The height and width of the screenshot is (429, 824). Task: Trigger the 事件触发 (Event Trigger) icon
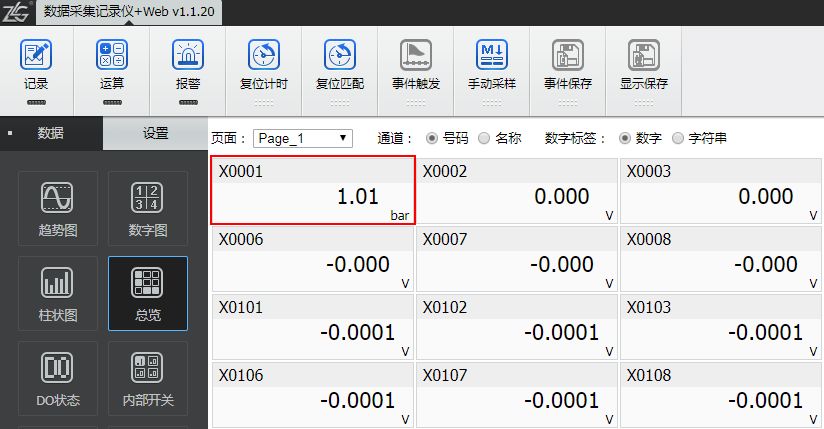415,56
